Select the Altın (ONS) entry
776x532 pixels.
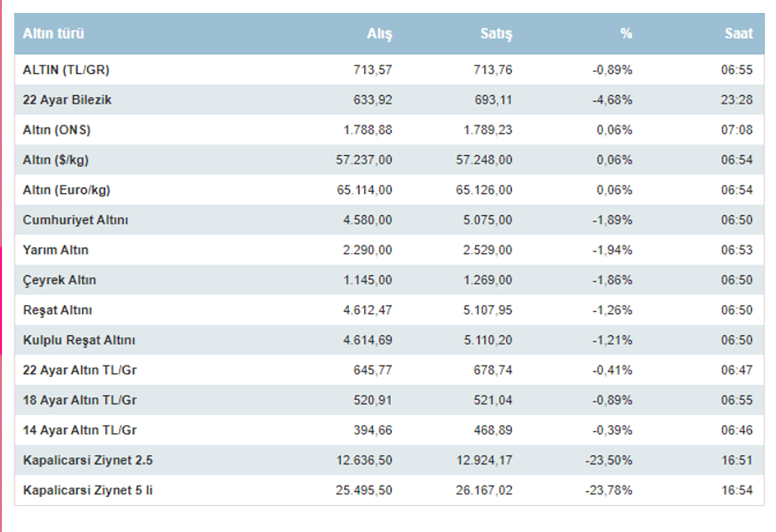pyautogui.click(x=56, y=130)
